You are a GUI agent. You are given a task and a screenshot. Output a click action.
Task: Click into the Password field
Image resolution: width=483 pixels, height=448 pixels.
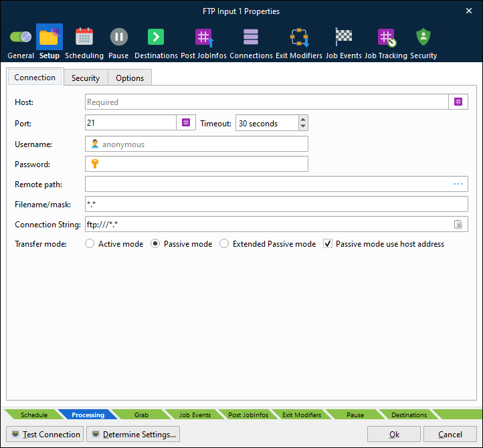[x=197, y=164]
